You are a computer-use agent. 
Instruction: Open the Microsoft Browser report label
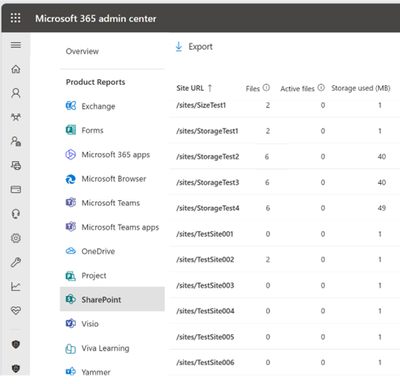114,179
